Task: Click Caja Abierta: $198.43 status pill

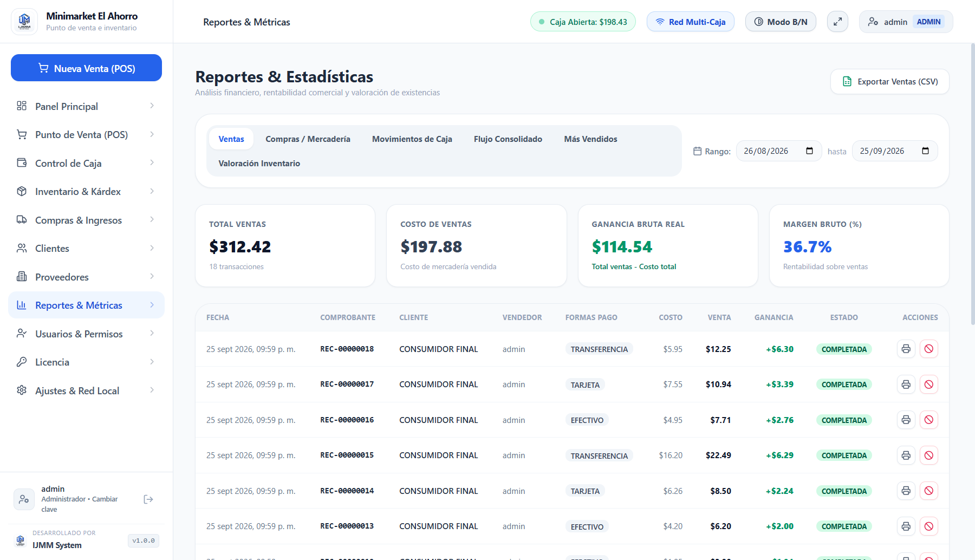Action: pyautogui.click(x=583, y=22)
